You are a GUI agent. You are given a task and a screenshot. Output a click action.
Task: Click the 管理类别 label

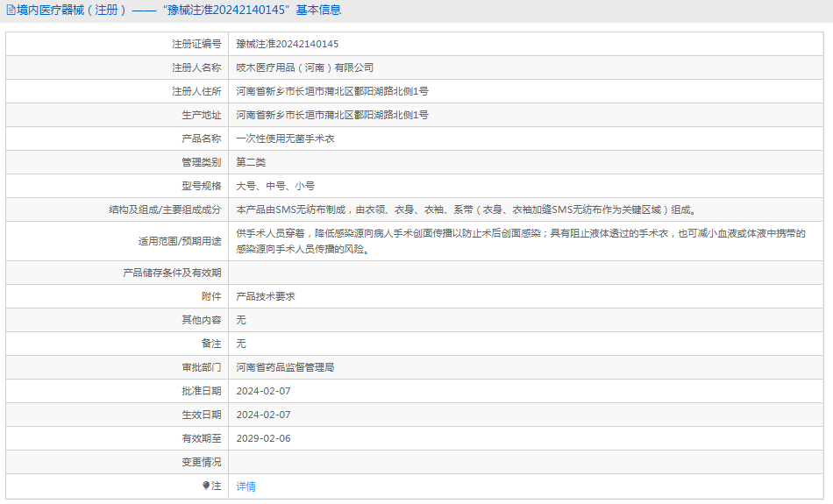[202, 162]
